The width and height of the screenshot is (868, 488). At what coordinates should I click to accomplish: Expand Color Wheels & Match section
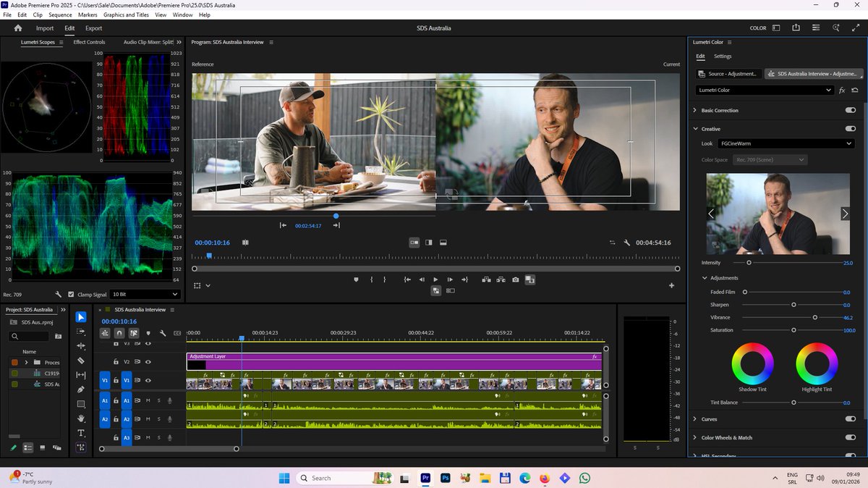(x=695, y=437)
